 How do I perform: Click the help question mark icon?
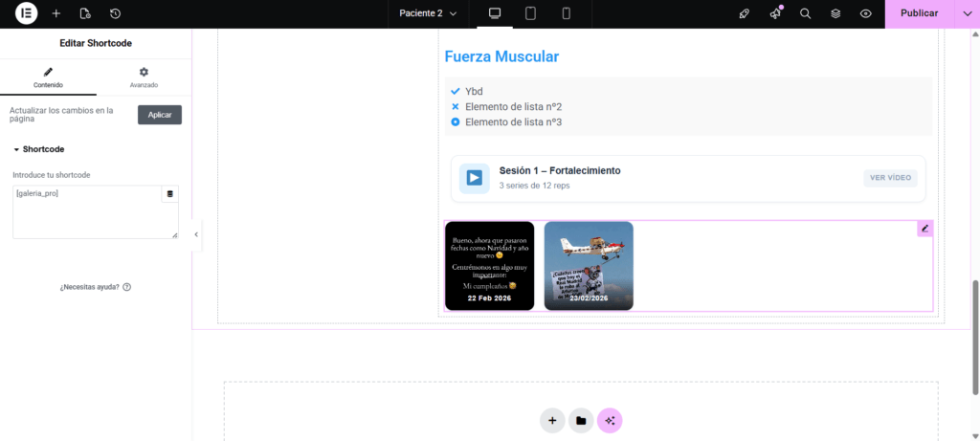(127, 287)
